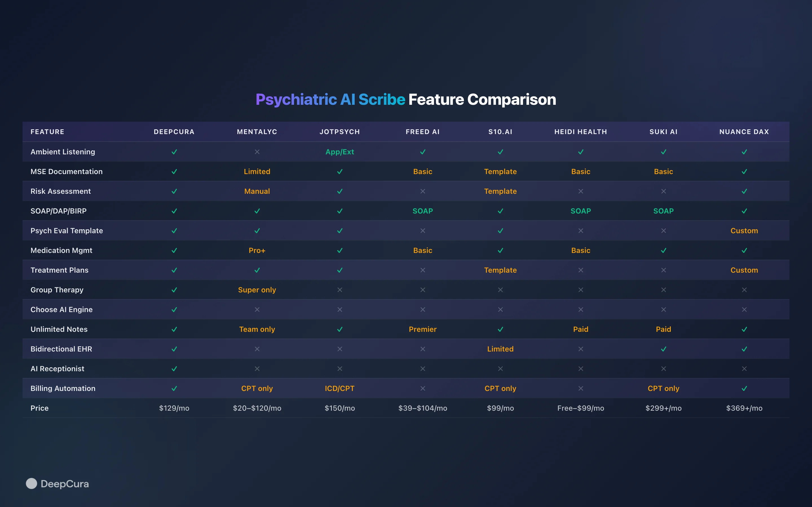Click the DeepCura logo circle at bottom left
The image size is (812, 507).
point(31,484)
